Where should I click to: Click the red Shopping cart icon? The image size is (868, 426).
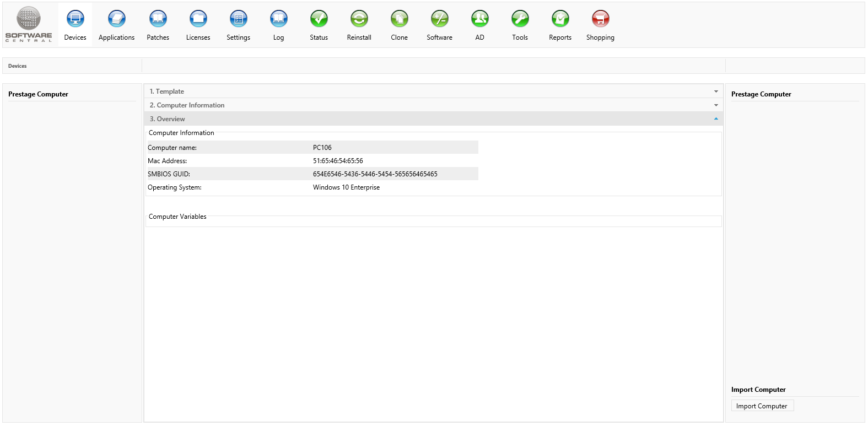[x=601, y=19]
